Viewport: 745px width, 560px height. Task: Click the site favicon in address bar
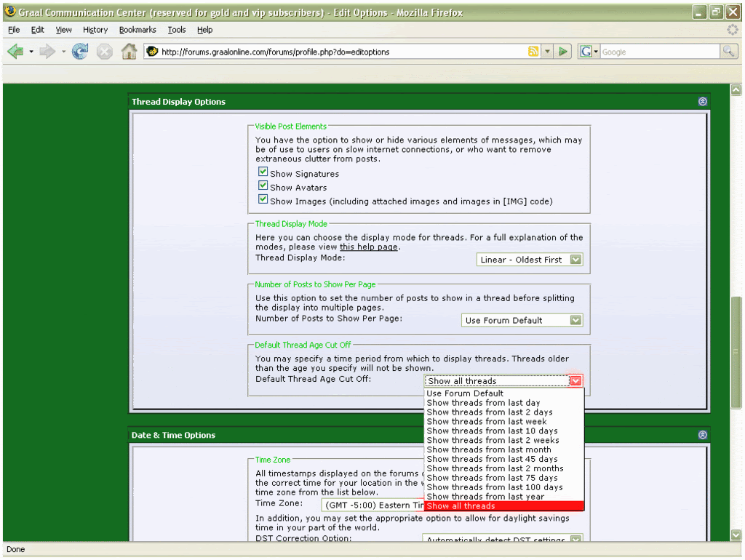click(152, 52)
